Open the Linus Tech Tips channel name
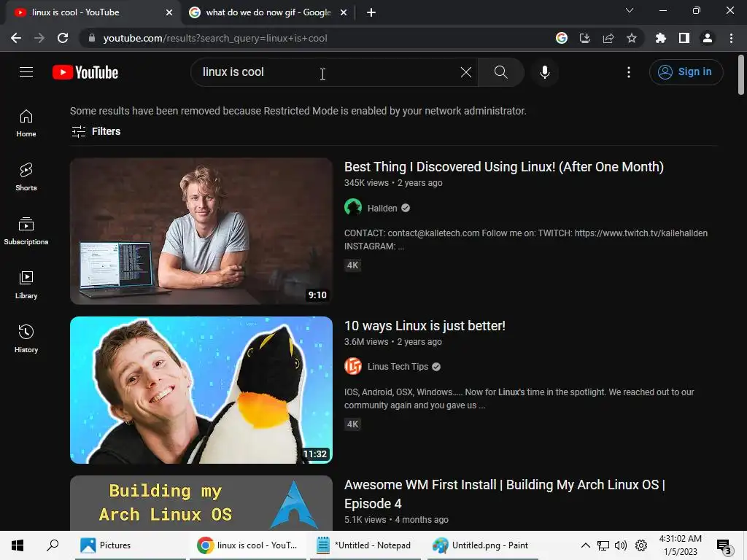Screen dimensions: 747x560 398,367
